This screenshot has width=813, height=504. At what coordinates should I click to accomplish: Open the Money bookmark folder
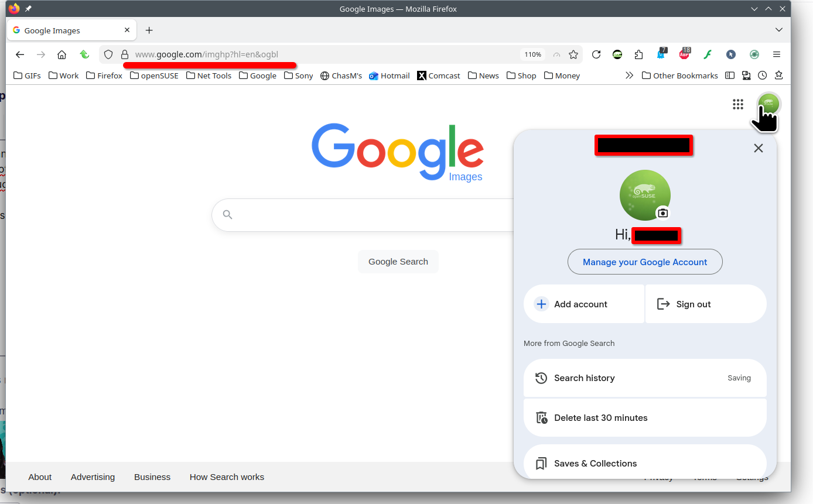(562, 76)
